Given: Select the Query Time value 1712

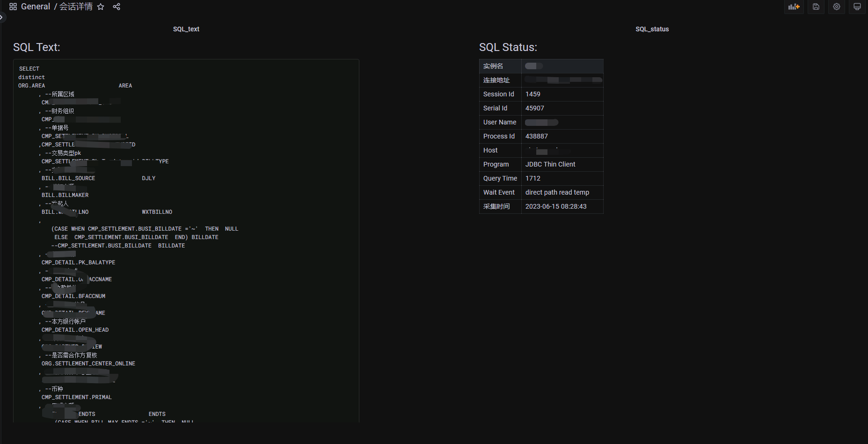Looking at the screenshot, I should [533, 178].
